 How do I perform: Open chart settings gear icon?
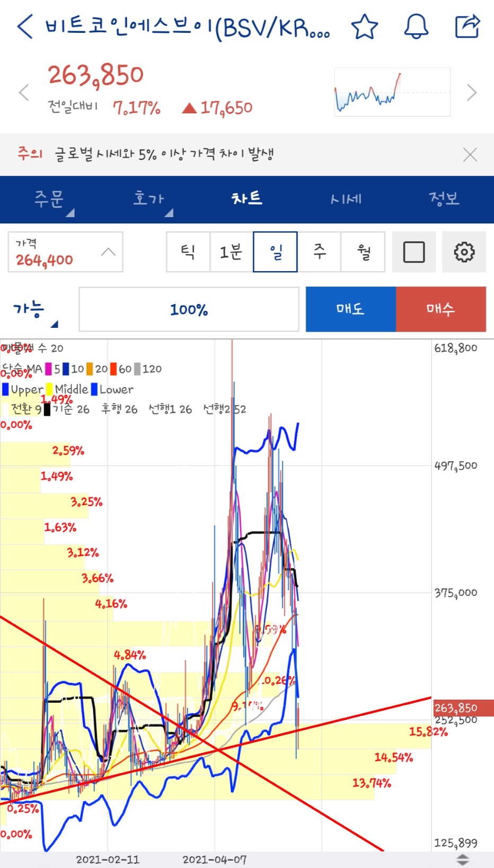[464, 252]
